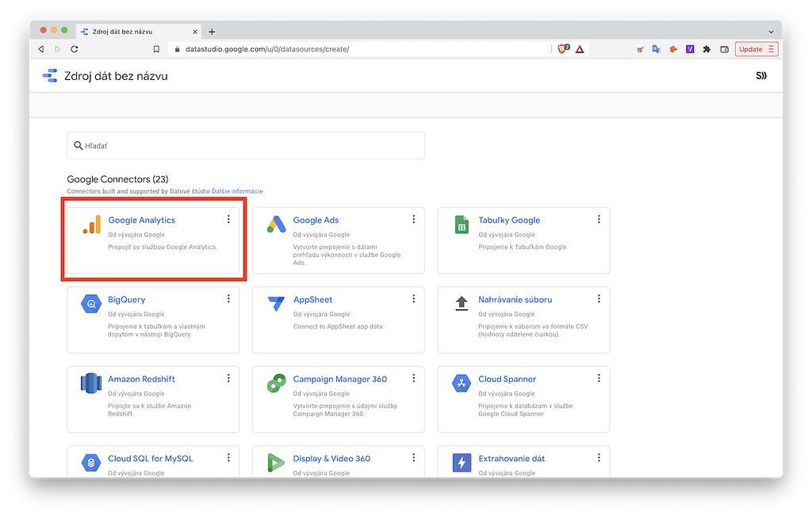Open Amazon Redshift card more-options menu
This screenshot has width=812, height=516.
pyautogui.click(x=228, y=378)
